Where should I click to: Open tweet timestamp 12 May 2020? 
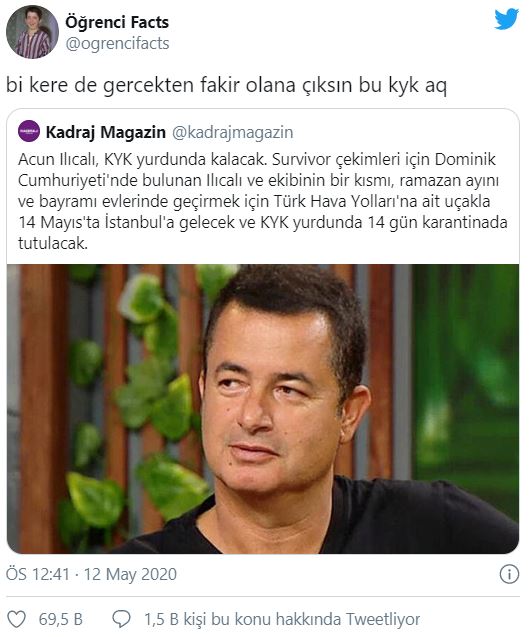tap(130, 574)
